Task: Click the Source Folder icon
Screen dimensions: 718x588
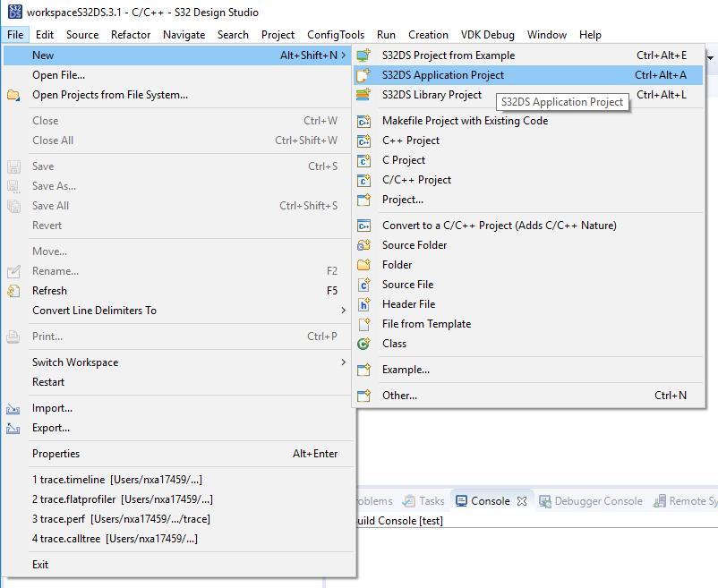Action: coord(363,244)
